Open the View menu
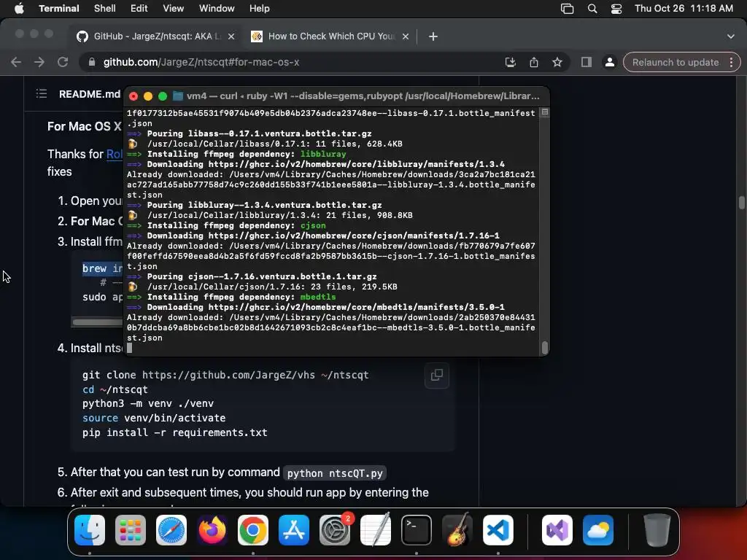The image size is (747, 560). (x=173, y=9)
